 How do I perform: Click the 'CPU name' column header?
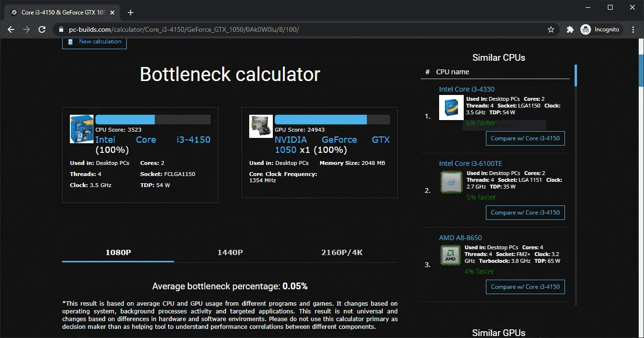tap(453, 72)
